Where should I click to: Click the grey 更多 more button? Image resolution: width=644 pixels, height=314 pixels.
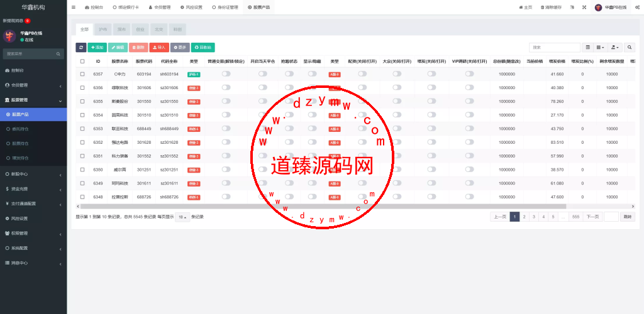click(x=180, y=48)
